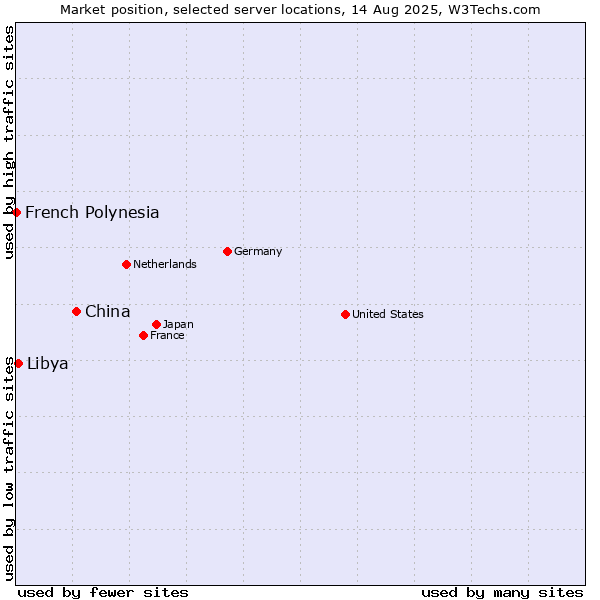Click the 'used by fewer sites' axis label
Viewport: 600px width, 600px height.
point(103,593)
